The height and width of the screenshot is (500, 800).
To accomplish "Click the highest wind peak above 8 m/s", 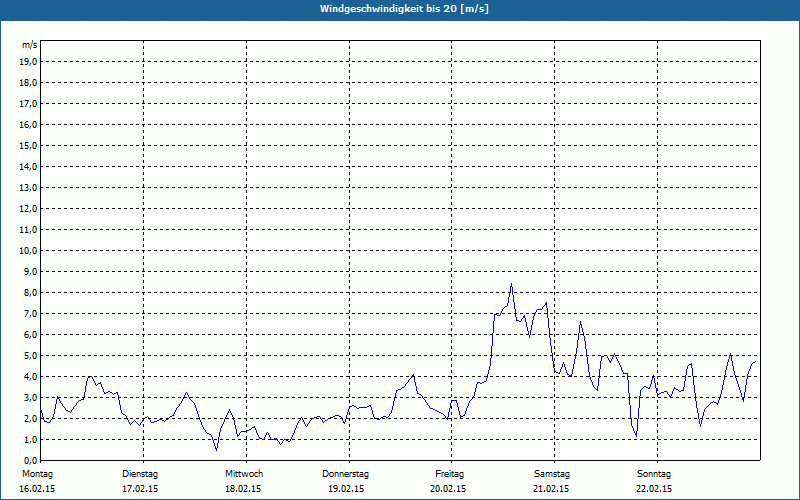I will 511,285.
